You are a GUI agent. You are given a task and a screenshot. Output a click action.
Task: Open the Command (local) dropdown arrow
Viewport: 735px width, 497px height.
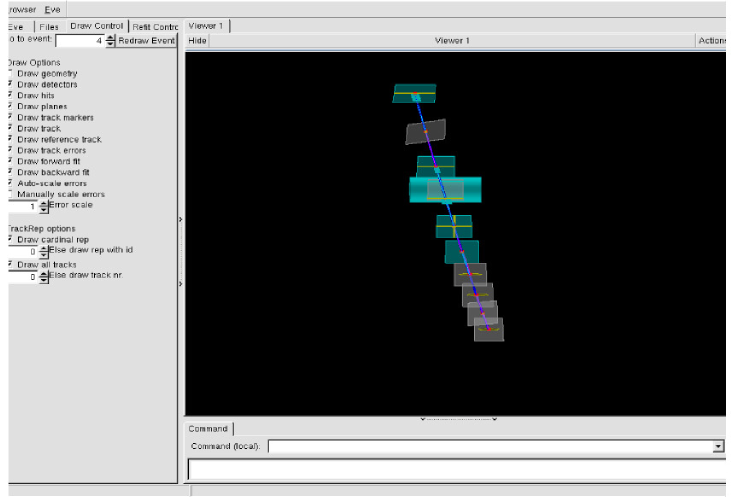(x=718, y=446)
